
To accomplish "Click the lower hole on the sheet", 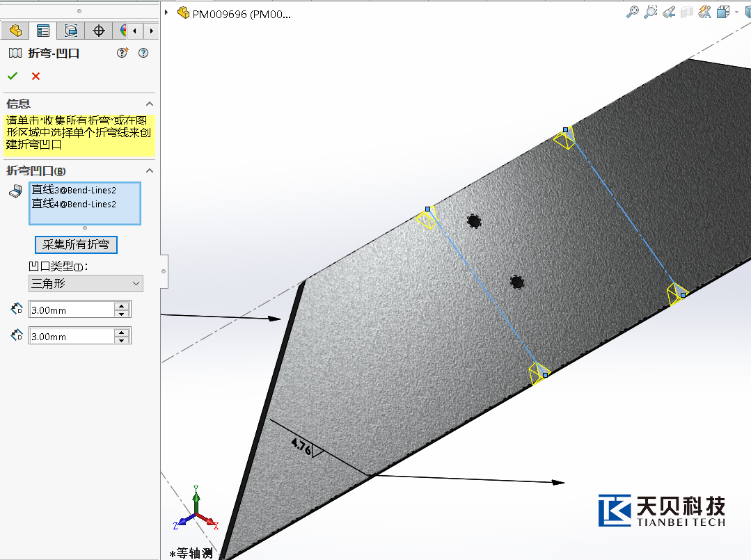I will 517,282.
